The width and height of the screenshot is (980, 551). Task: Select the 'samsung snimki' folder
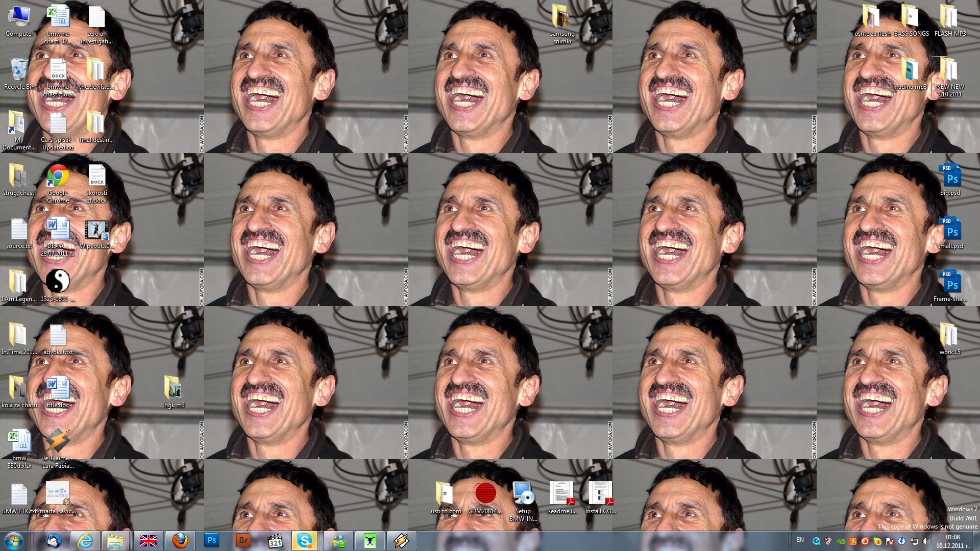click(562, 24)
